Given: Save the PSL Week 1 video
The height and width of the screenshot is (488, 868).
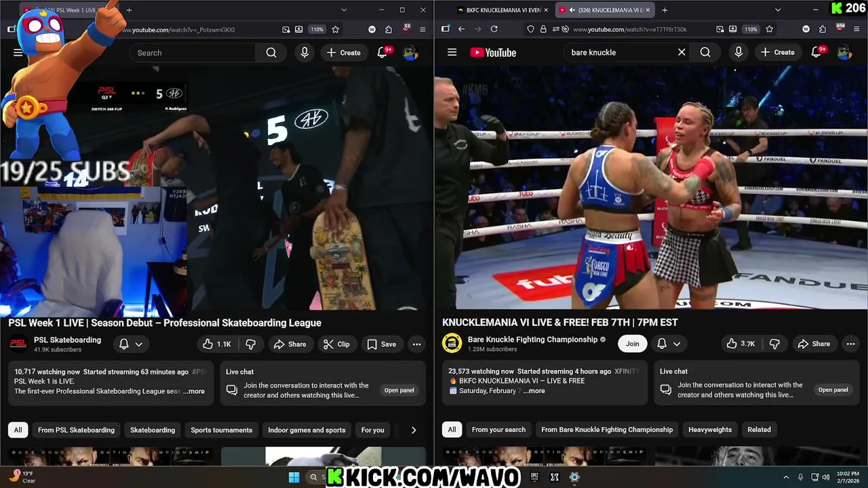Looking at the screenshot, I should tap(382, 344).
